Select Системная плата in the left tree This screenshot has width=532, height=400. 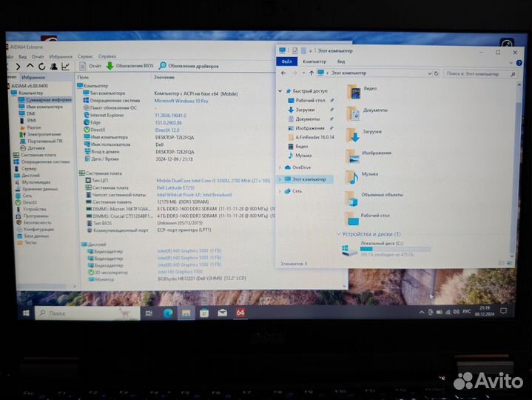pos(35,155)
